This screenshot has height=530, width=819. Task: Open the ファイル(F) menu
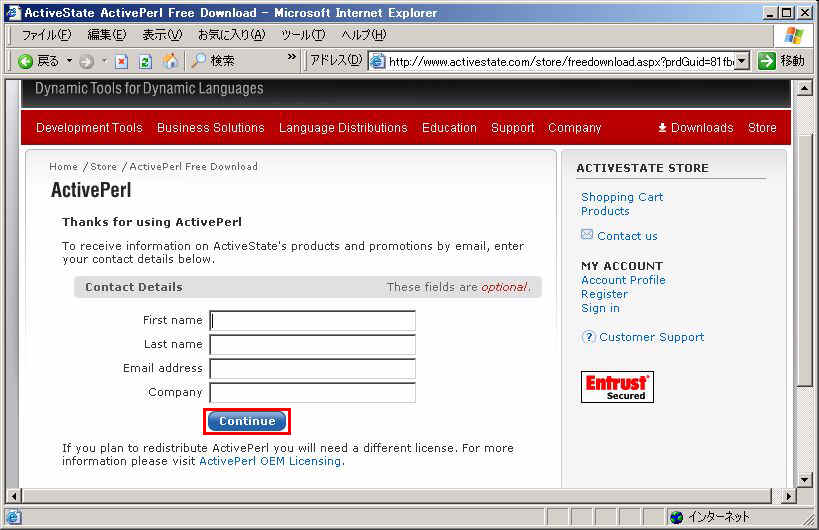[x=46, y=35]
